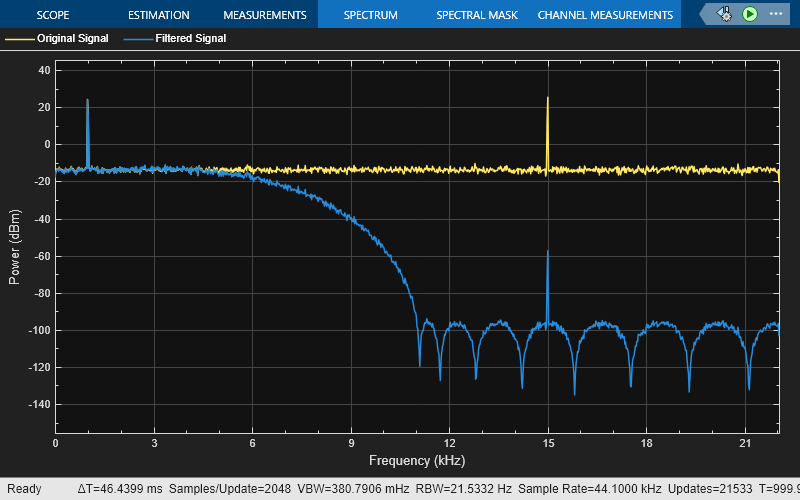Click the blue Filtered Signal line swatch
The width and height of the screenshot is (800, 500).
(x=138, y=39)
